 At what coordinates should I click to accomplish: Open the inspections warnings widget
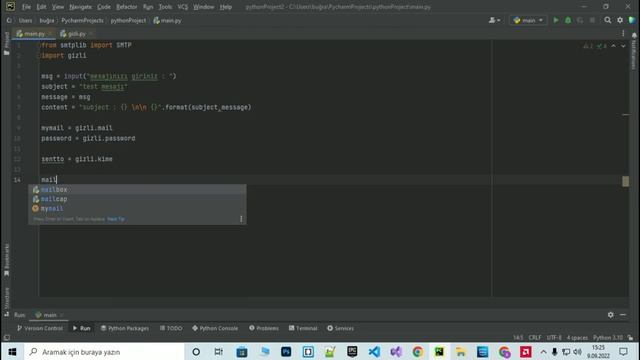point(595,46)
